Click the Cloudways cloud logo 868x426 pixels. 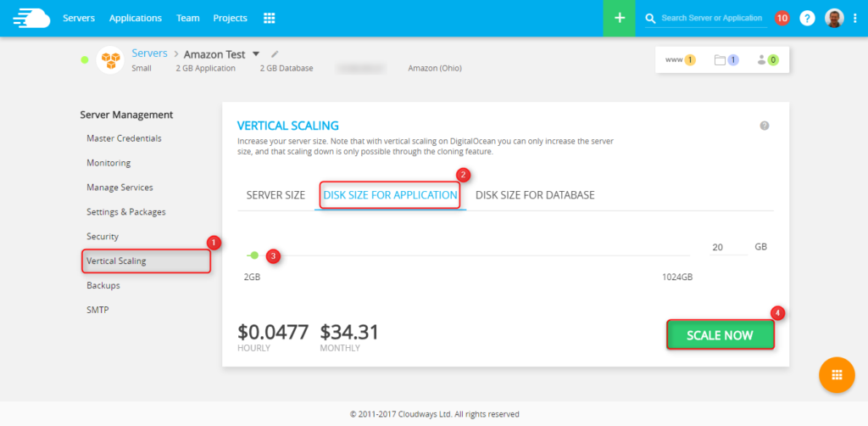27,18
